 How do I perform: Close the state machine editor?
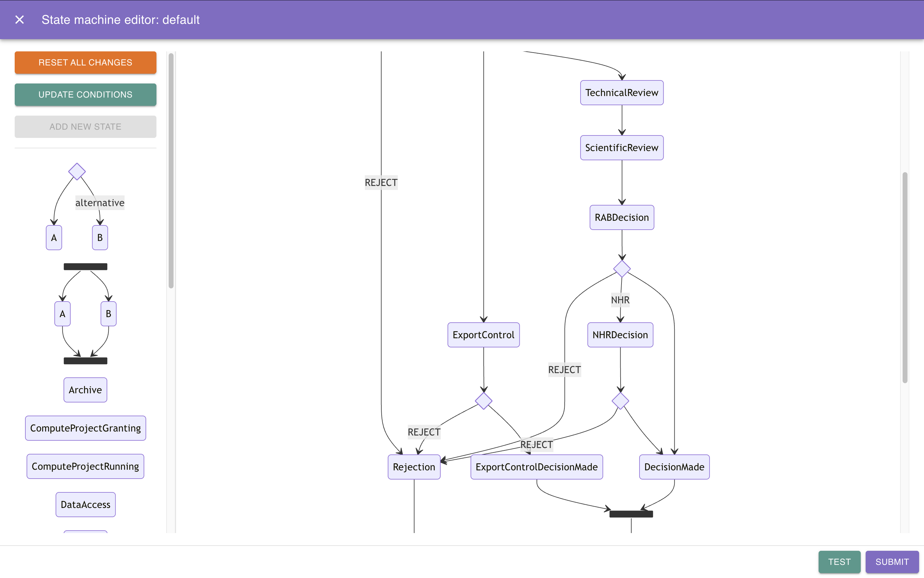point(20,20)
